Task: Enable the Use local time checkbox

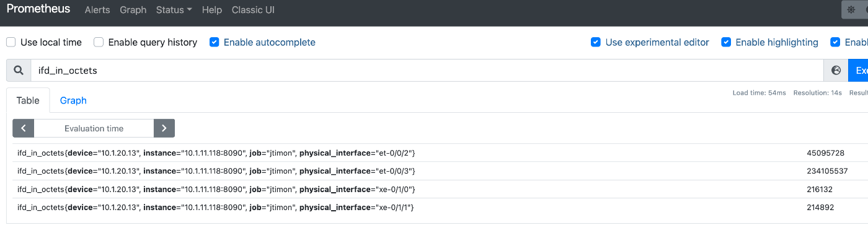Action: click(11, 42)
